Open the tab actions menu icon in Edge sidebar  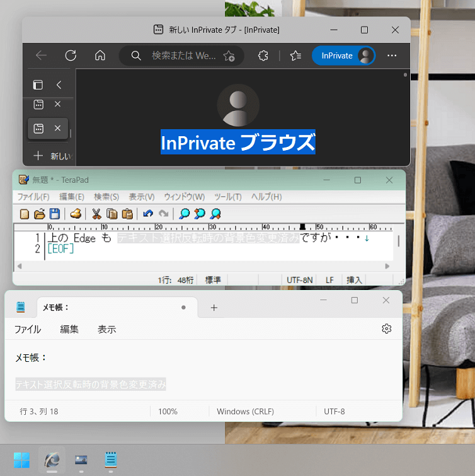point(38,84)
